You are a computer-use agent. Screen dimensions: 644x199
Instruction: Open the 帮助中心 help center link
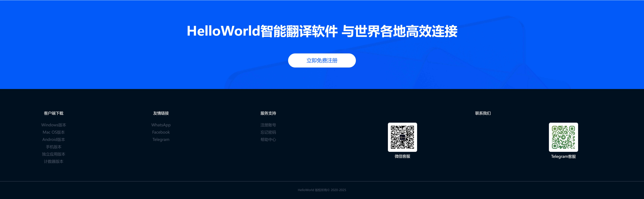tap(268, 139)
